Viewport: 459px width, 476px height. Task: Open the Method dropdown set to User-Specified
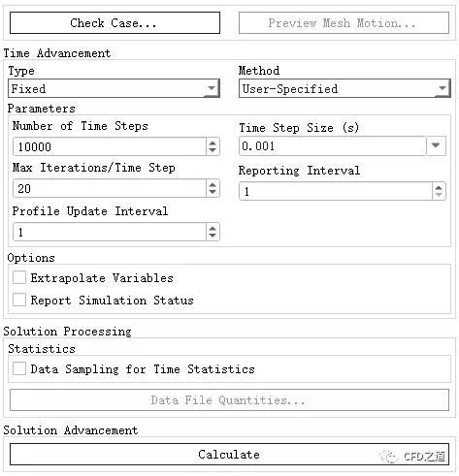[x=344, y=88]
